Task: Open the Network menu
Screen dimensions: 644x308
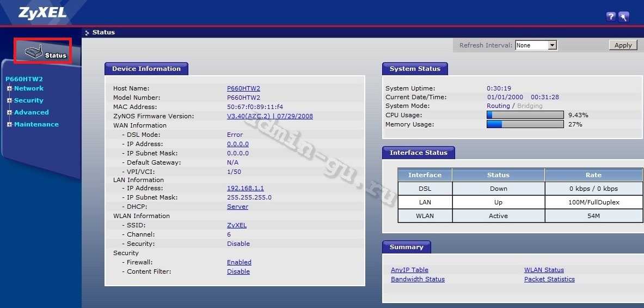Action: click(29, 88)
